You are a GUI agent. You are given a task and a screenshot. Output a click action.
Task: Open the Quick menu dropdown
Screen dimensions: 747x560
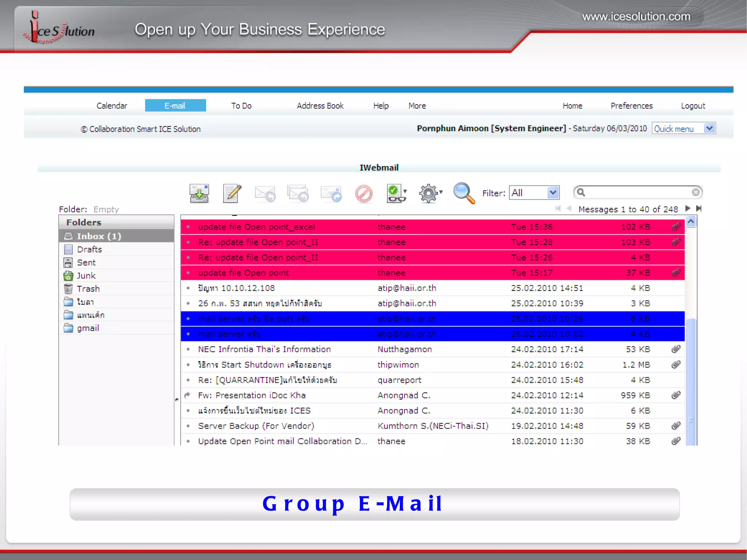709,128
